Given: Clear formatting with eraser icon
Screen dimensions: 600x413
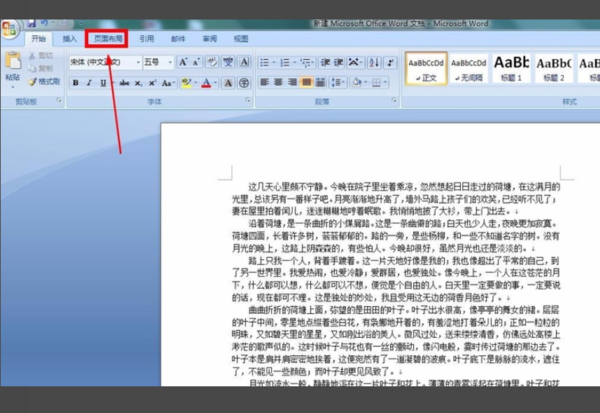Looking at the screenshot, I should click(x=212, y=62).
